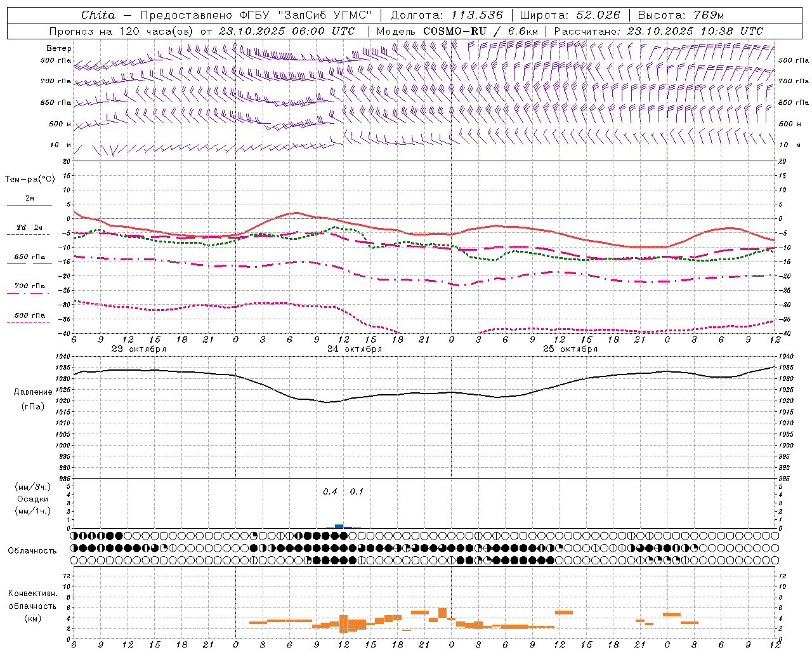
Task: Click the "Ветер" wind panel label
Action: (59, 48)
